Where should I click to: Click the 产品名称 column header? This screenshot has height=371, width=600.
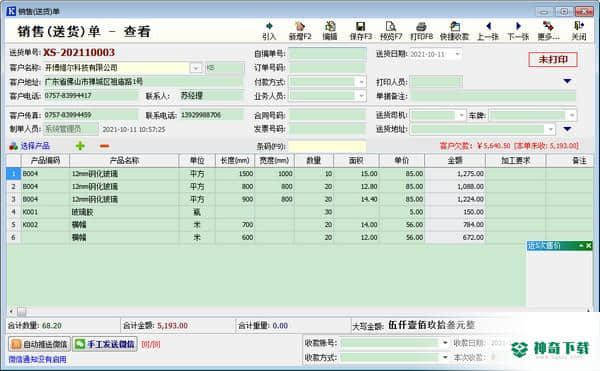coord(124,161)
